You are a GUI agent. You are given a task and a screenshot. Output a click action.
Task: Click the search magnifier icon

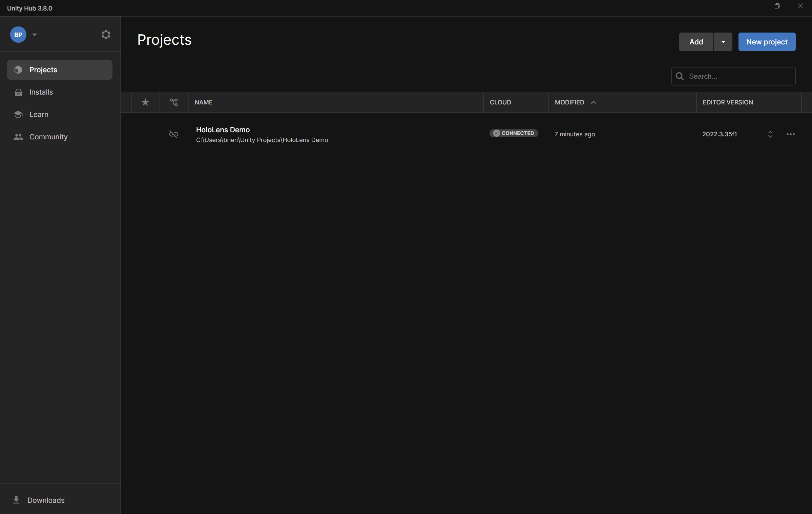680,76
